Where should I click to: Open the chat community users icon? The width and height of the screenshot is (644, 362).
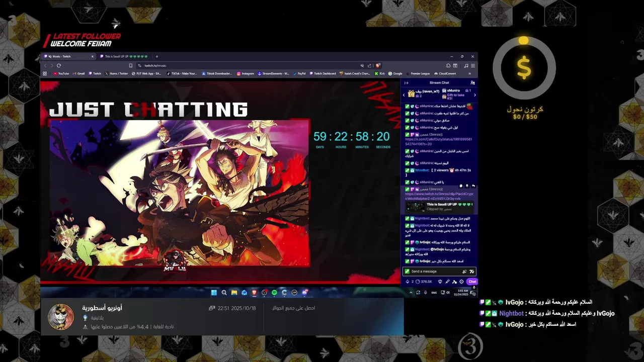point(472,83)
